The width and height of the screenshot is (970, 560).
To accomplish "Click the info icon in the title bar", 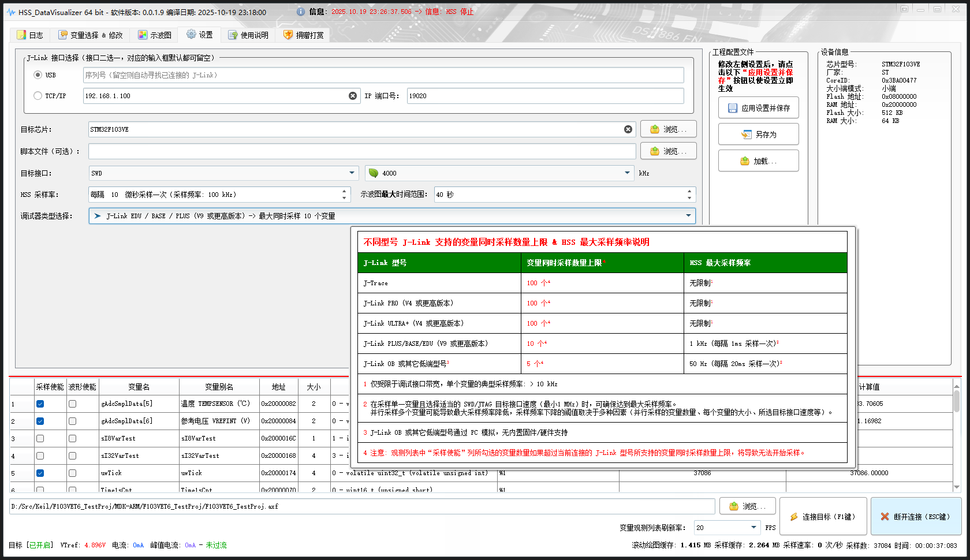I will coord(300,12).
